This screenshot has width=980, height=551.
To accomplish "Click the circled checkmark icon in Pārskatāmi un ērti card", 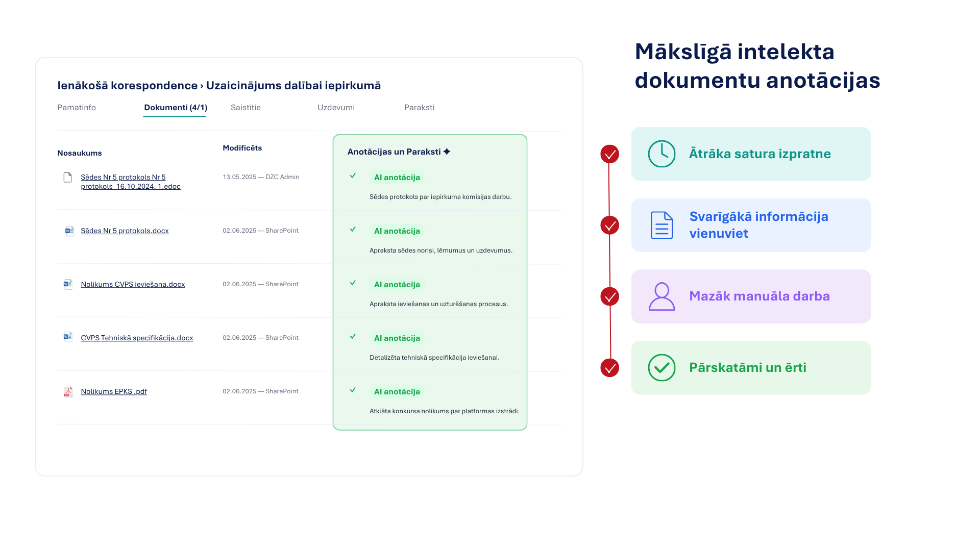I will click(661, 368).
